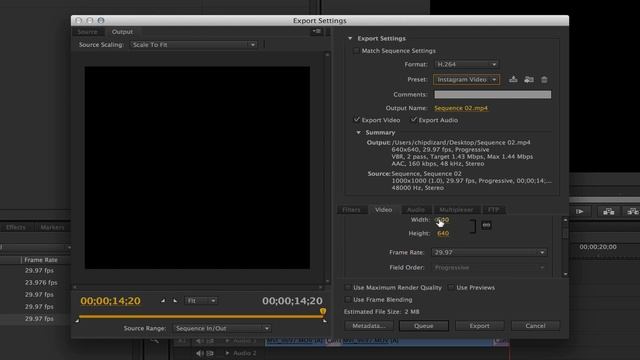This screenshot has height=360, width=640.
Task: Switch to the Source tab
Action: click(87, 32)
